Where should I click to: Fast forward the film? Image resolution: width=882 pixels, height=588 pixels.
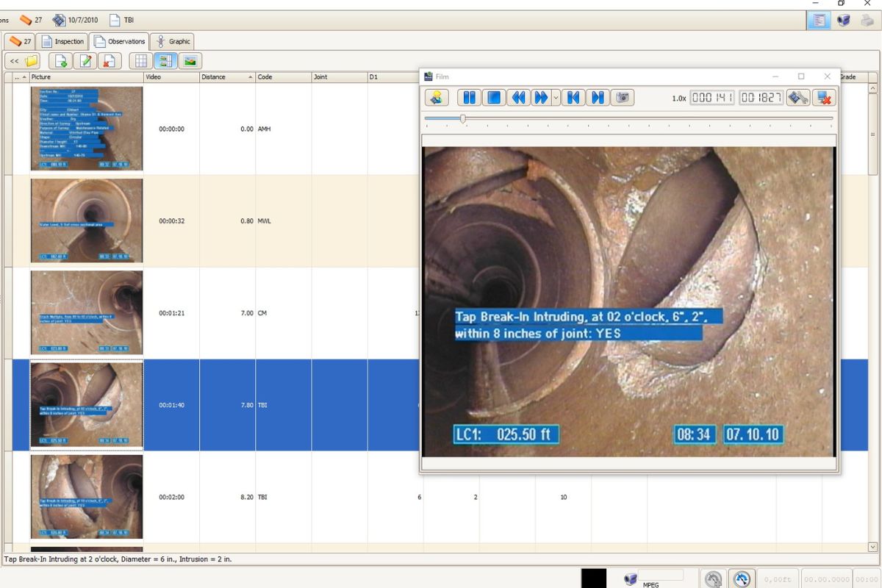(x=541, y=97)
